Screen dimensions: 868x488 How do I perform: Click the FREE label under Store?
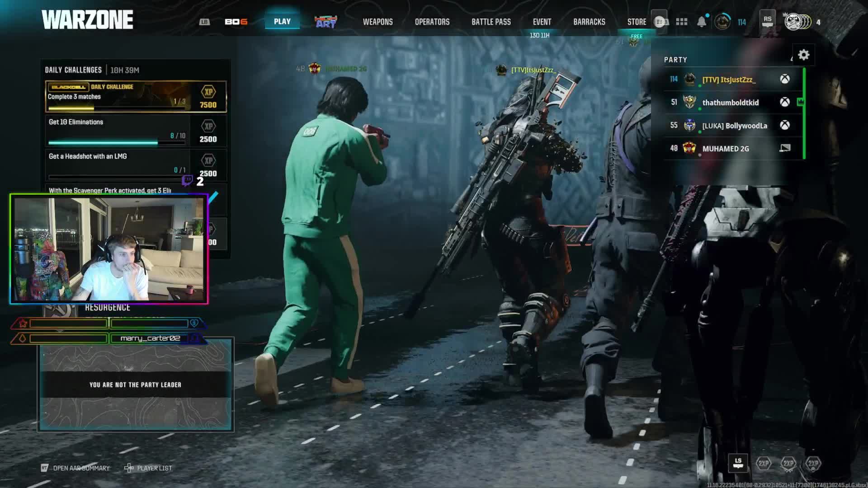(x=637, y=36)
